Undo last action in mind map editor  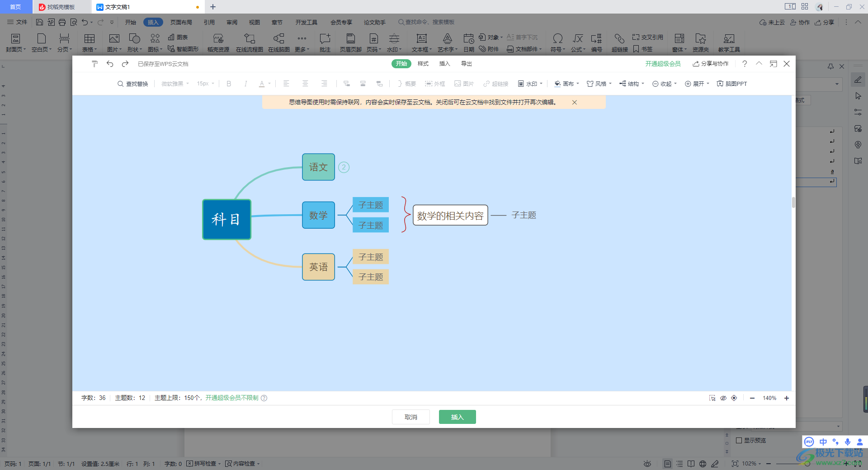coord(110,64)
